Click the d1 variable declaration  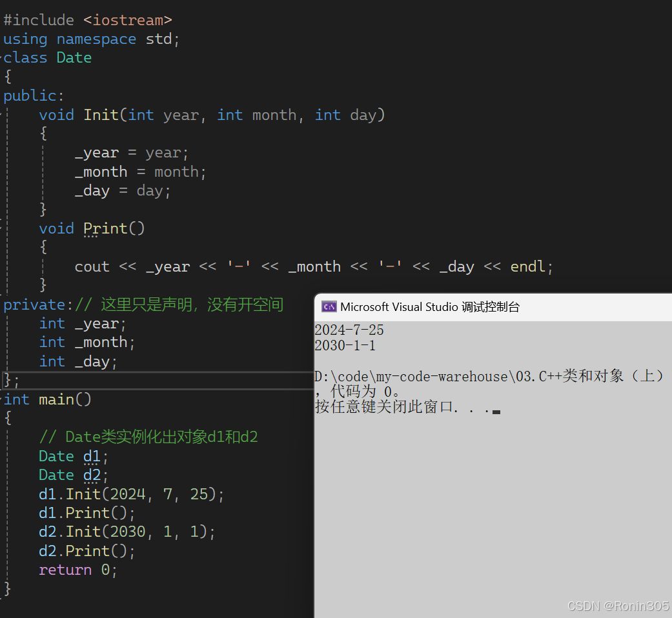[x=92, y=456]
